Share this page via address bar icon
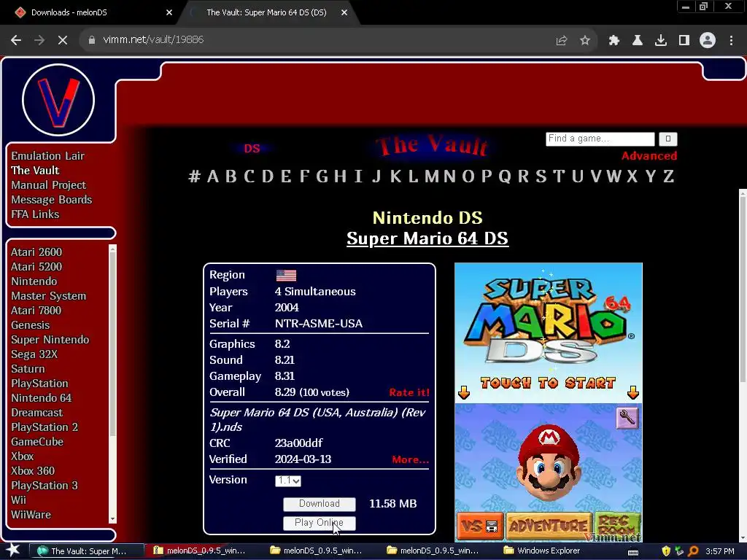The height and width of the screenshot is (560, 747). click(x=562, y=41)
